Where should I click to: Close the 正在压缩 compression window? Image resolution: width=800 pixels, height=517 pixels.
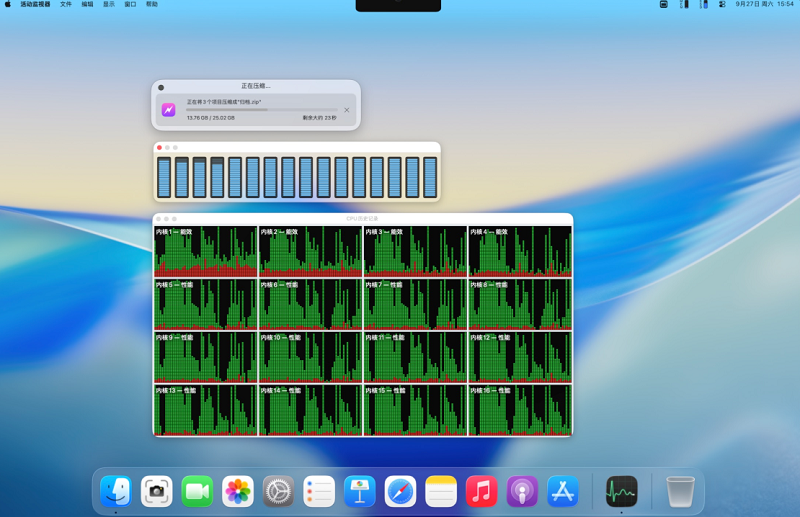point(161,87)
